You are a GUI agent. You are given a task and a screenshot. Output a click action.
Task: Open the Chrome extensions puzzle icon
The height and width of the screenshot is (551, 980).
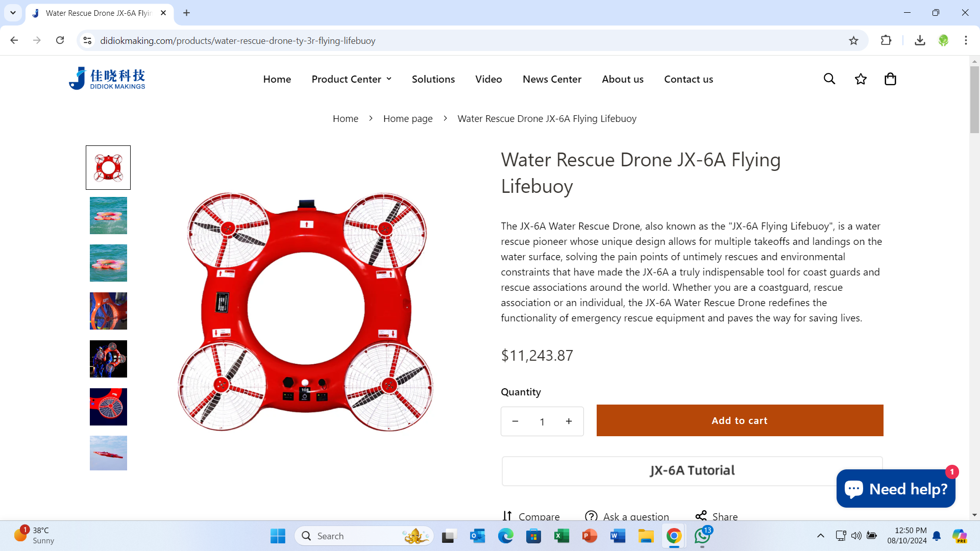point(886,41)
